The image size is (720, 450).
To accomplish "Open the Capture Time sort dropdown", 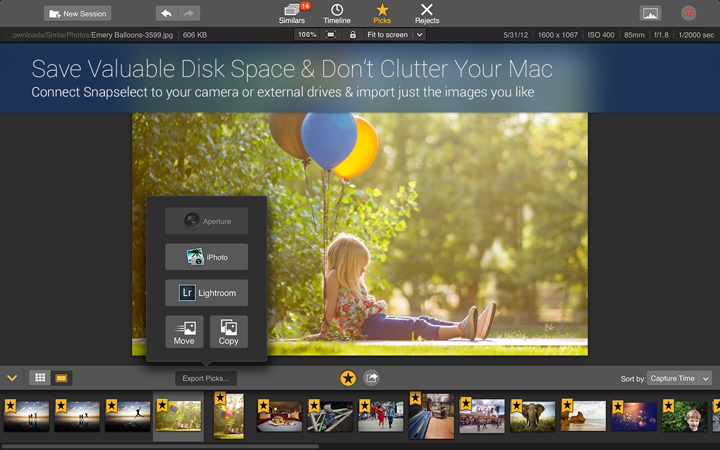I will [x=679, y=378].
